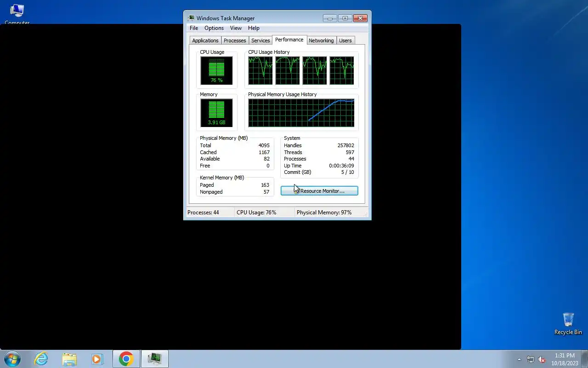Screen dimensions: 588x368
Task: Click the Physical Memory Usage History graph
Action: 301,113
